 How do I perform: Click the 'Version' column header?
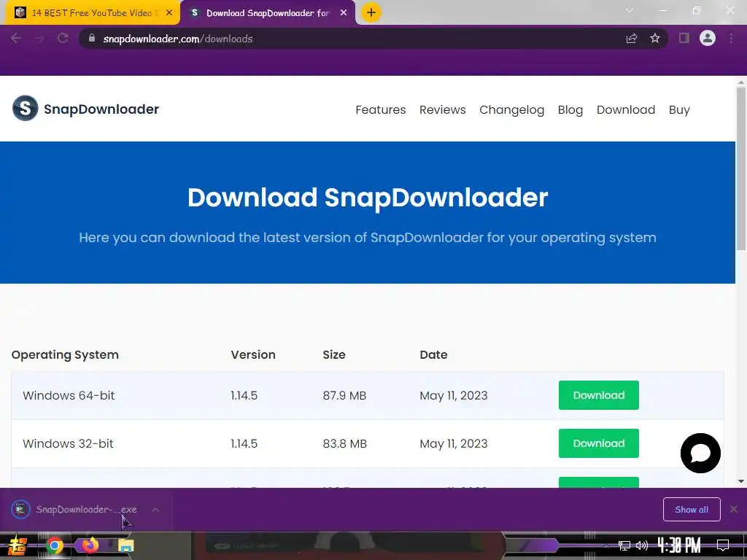point(253,355)
